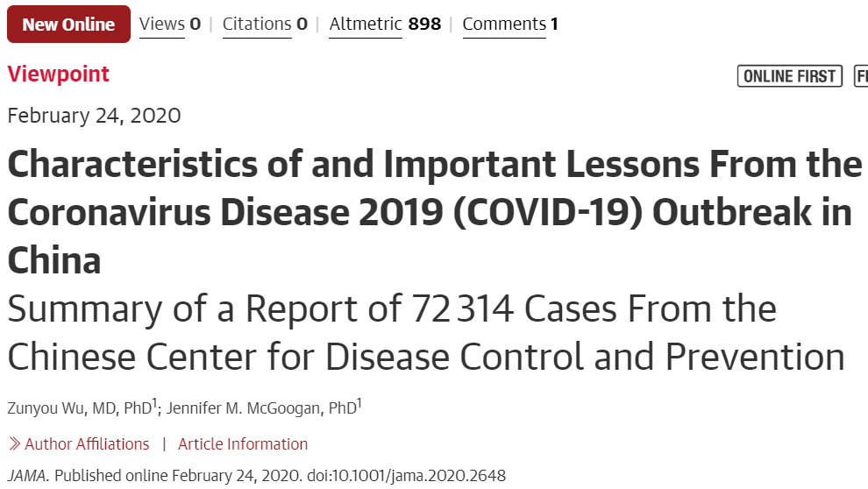The width and height of the screenshot is (868, 489).
Task: Open the Citations metric link
Action: (265, 25)
